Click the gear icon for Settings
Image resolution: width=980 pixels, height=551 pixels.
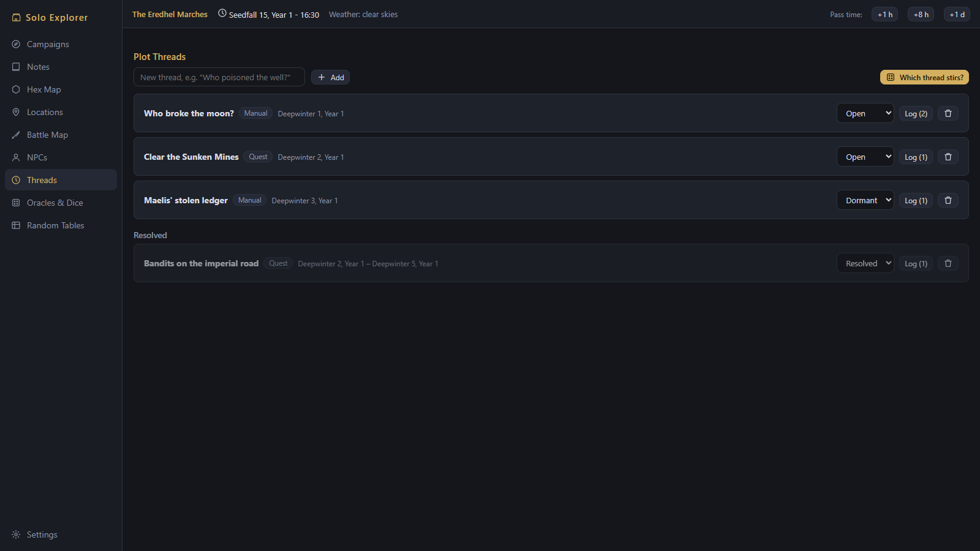click(16, 534)
